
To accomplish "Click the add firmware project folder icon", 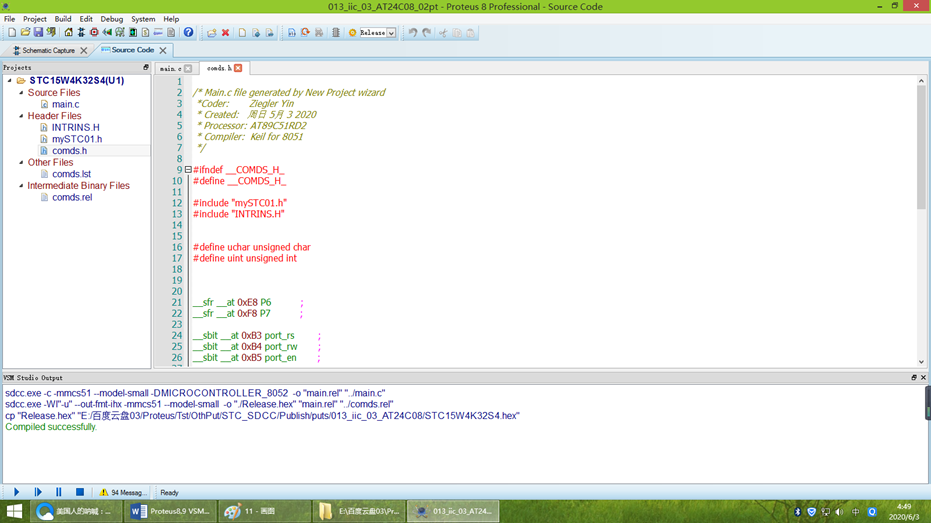I will tap(211, 33).
